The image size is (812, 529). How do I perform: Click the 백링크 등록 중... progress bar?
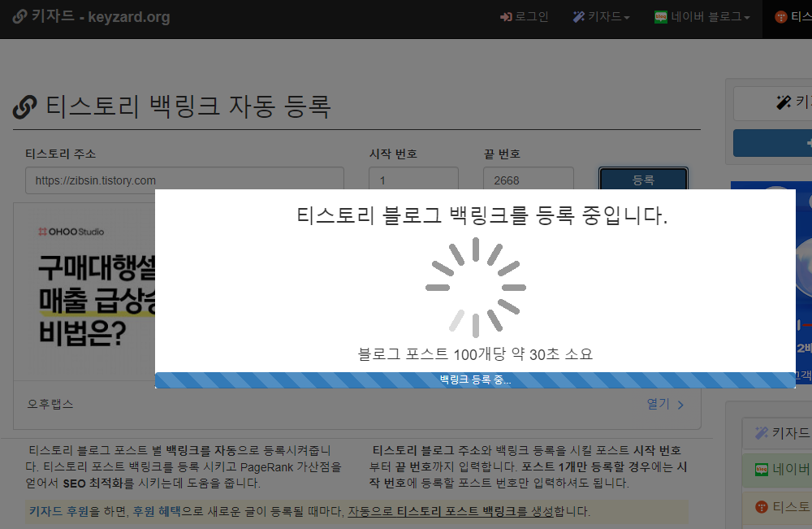(475, 379)
